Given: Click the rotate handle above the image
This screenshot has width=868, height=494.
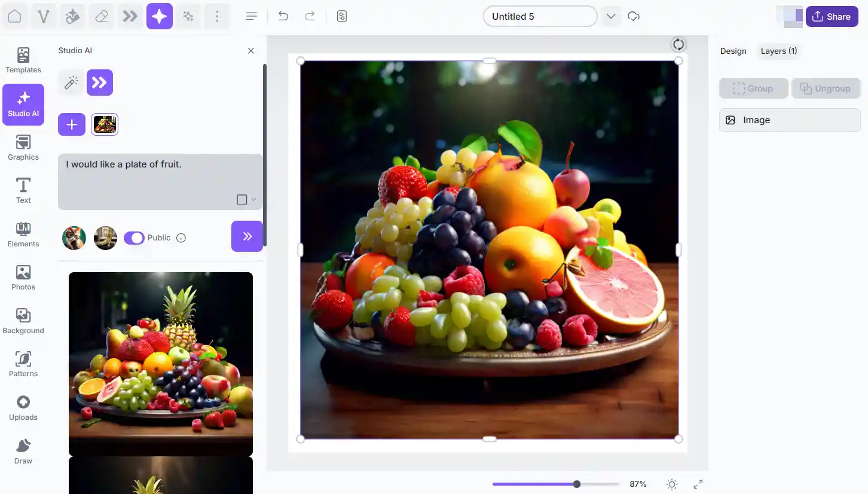Looking at the screenshot, I should tap(678, 44).
